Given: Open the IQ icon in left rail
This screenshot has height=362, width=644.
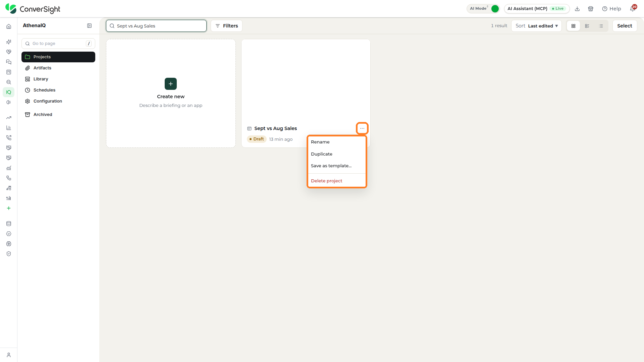Looking at the screenshot, I should (x=9, y=92).
